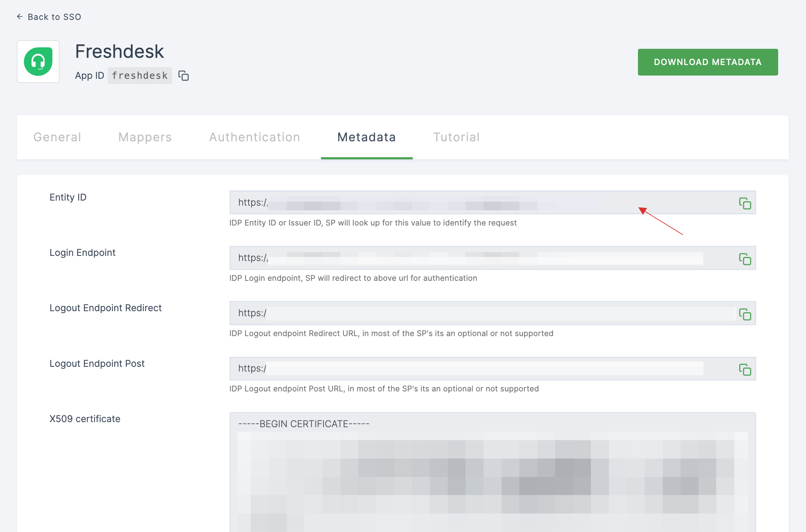Copy the Entity ID value

point(745,203)
